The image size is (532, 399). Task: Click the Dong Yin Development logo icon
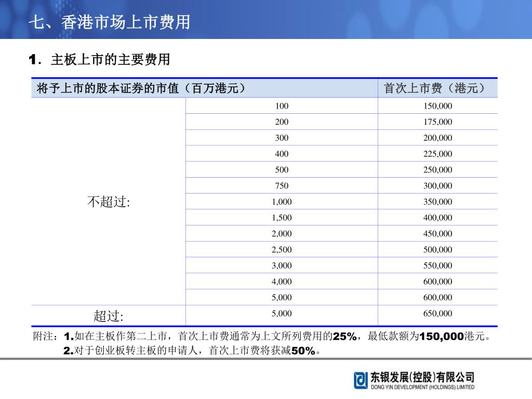click(361, 380)
